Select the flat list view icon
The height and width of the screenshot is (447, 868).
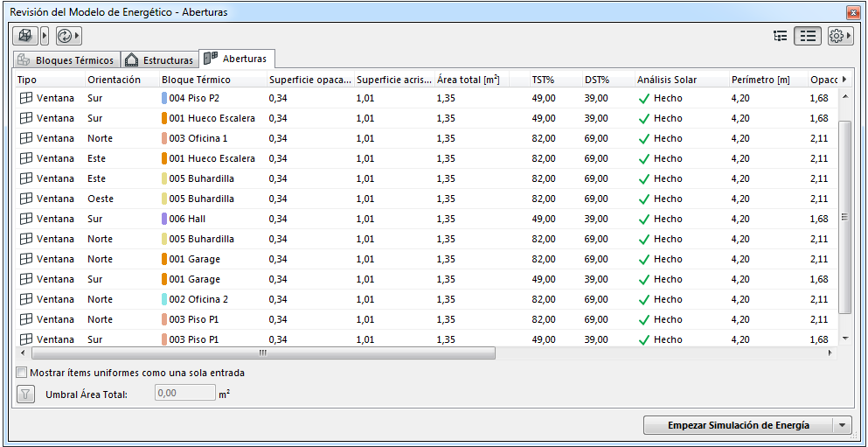809,37
